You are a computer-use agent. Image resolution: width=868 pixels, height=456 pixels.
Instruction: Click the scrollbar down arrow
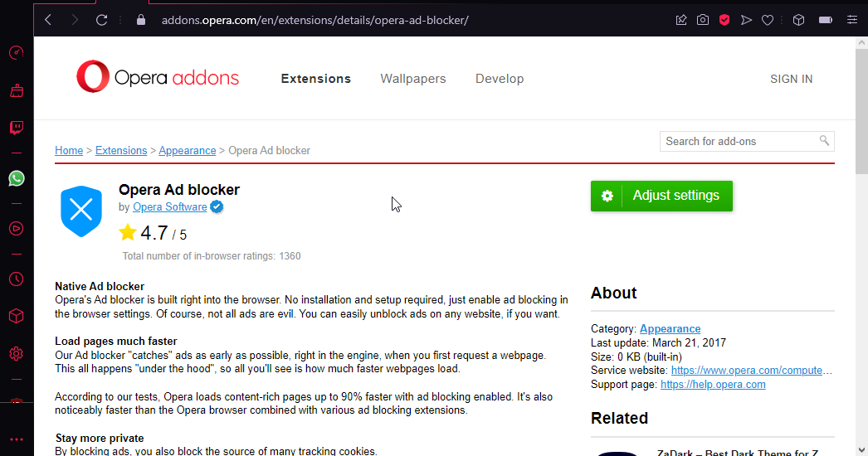pos(862,450)
